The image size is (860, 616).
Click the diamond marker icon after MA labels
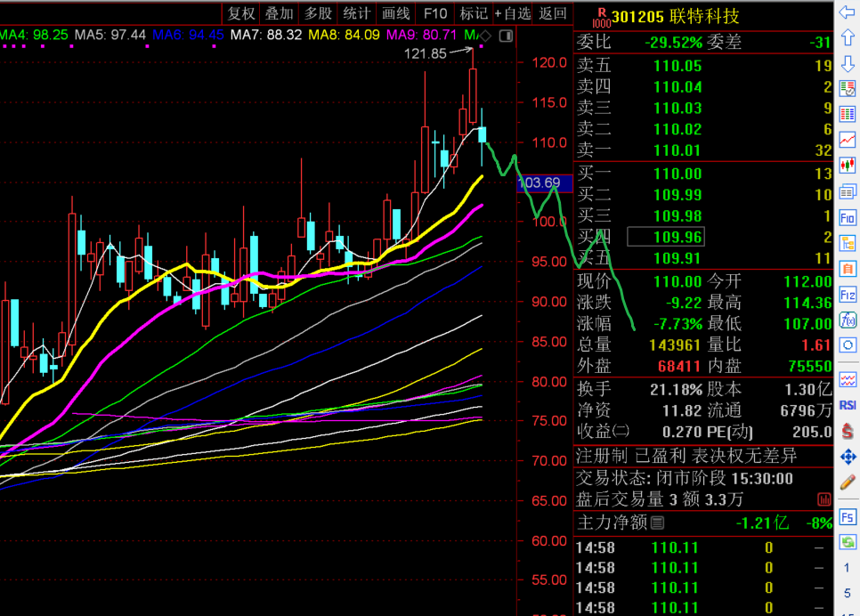[485, 36]
